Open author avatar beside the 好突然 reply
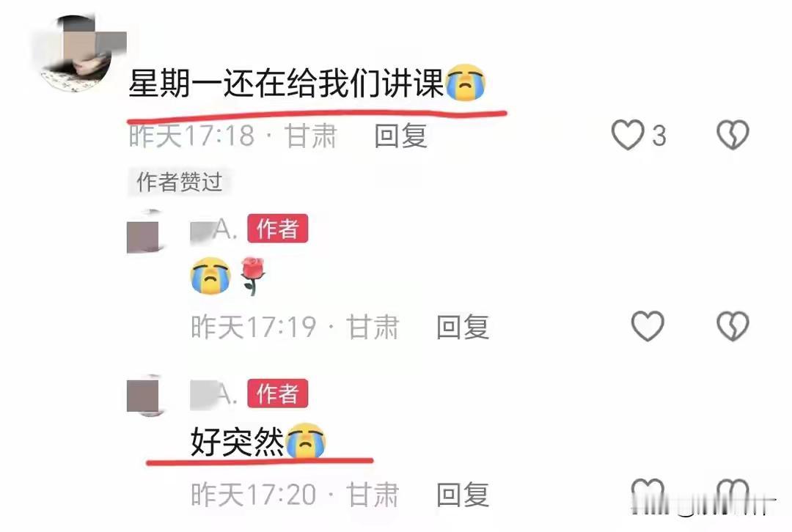 pyautogui.click(x=144, y=396)
